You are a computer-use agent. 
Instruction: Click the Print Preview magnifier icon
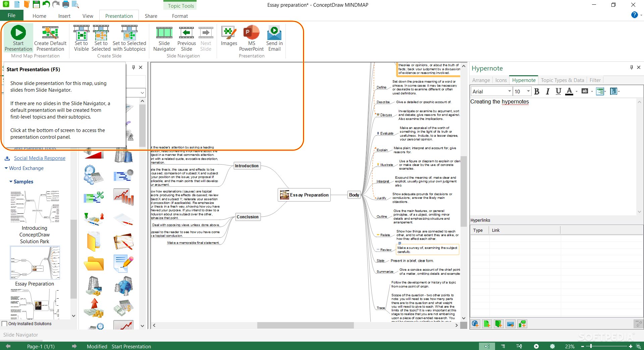[75, 4]
